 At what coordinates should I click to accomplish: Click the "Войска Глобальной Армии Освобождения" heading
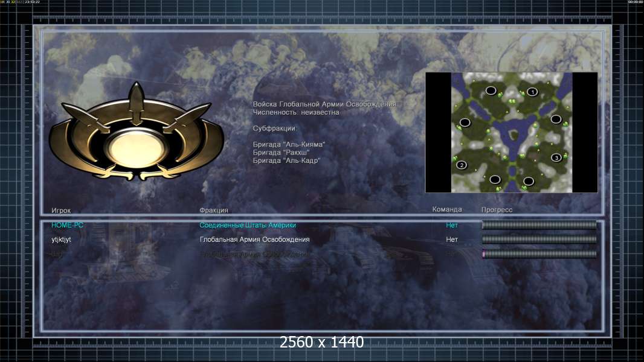324,104
